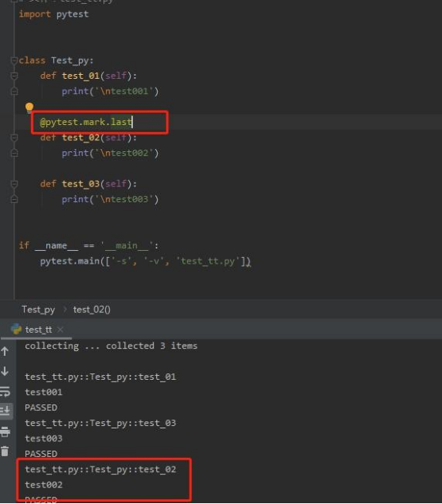The image size is (442, 504).
Task: Click the Down the stack trace arrow
Action: click(x=5, y=371)
